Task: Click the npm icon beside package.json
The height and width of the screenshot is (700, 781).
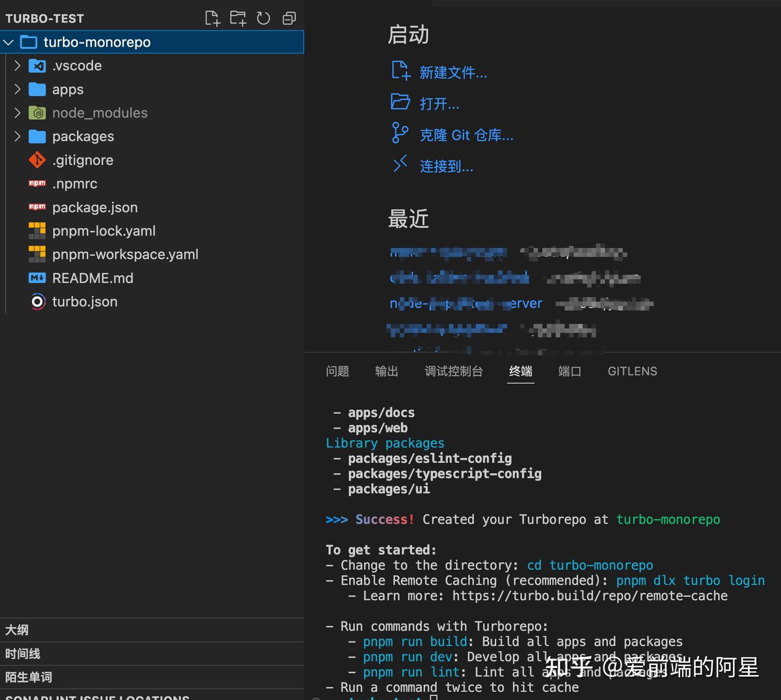Action: 37,207
